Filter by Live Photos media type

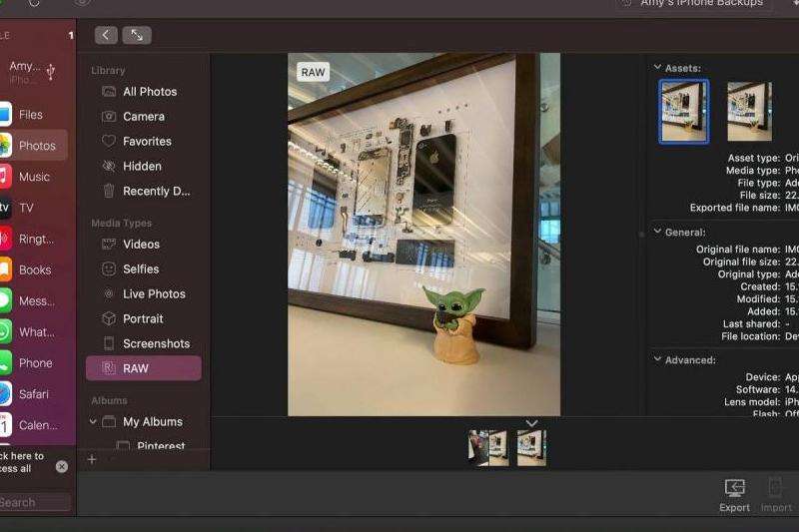point(144,294)
